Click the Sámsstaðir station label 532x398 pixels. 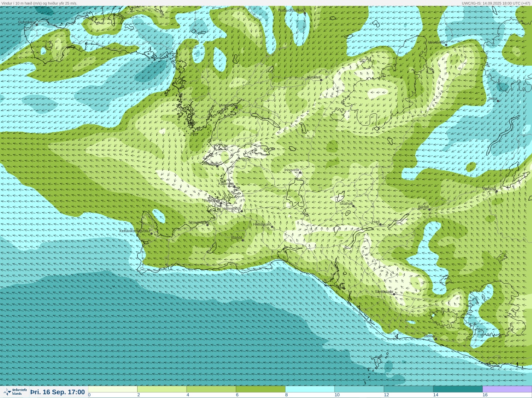pyautogui.click(x=384, y=292)
